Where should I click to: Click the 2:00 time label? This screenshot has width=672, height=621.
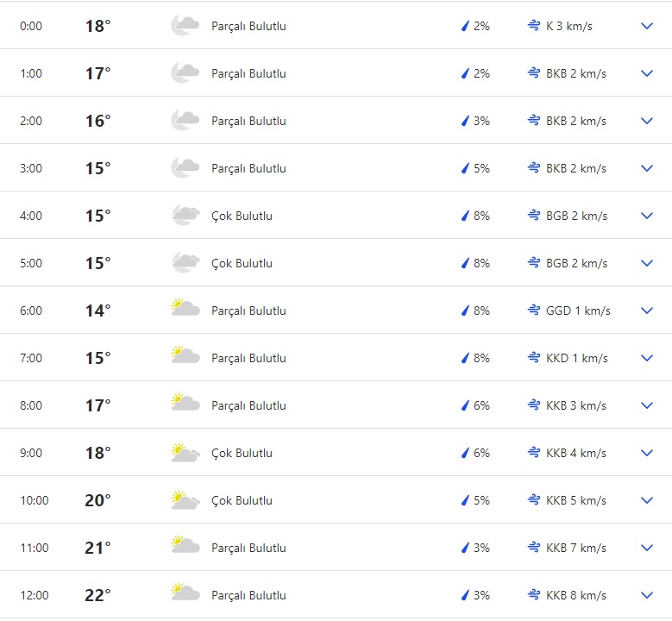click(31, 121)
